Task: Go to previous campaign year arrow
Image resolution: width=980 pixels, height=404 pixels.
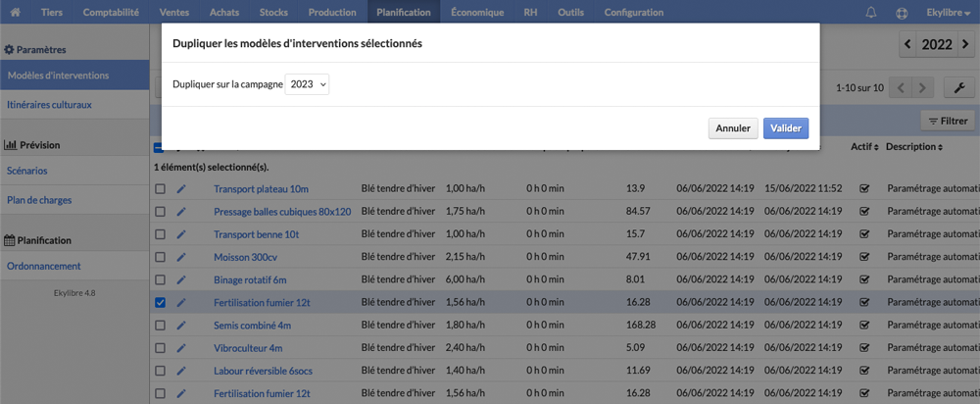Action: (x=907, y=44)
